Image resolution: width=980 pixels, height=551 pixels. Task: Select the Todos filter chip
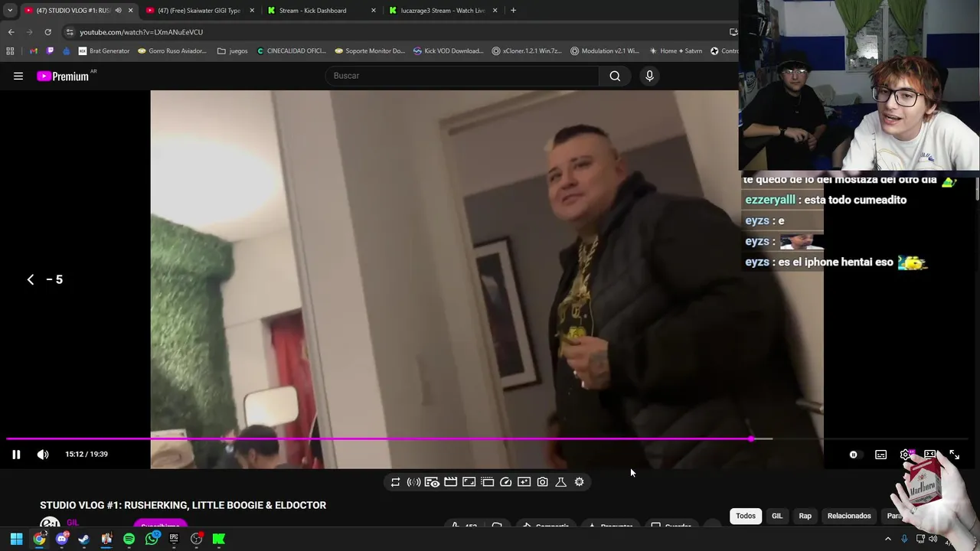tap(746, 516)
